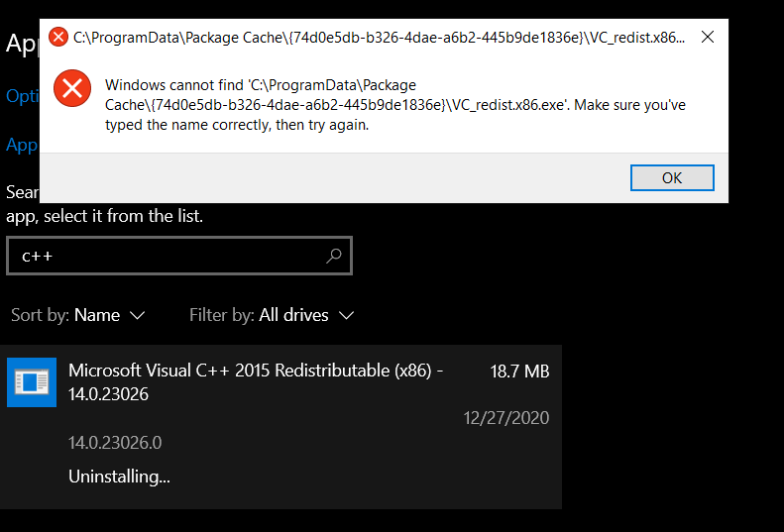784x532 pixels.
Task: Focus the search field containing c++
Action: pos(168,256)
